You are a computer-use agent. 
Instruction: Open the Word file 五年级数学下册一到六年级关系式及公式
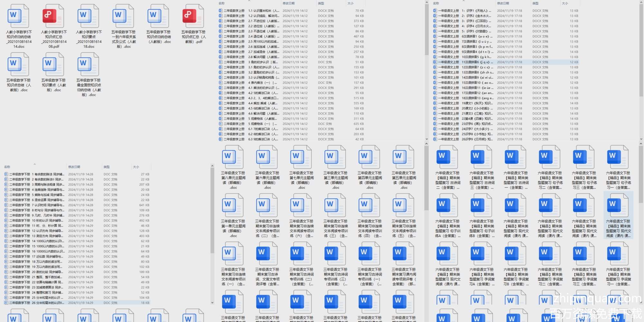click(x=124, y=16)
